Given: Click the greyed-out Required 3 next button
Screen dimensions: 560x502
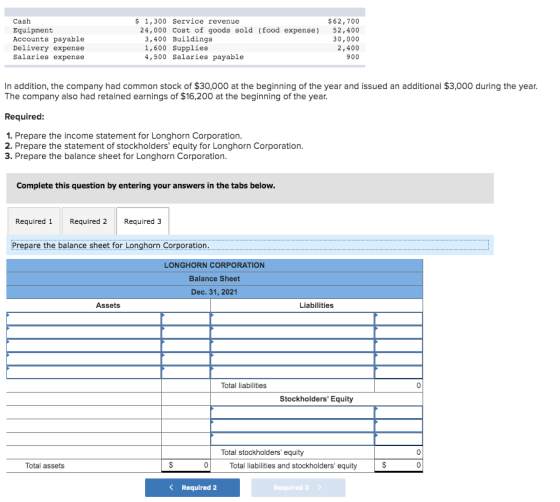Looking at the screenshot, I should [298, 488].
